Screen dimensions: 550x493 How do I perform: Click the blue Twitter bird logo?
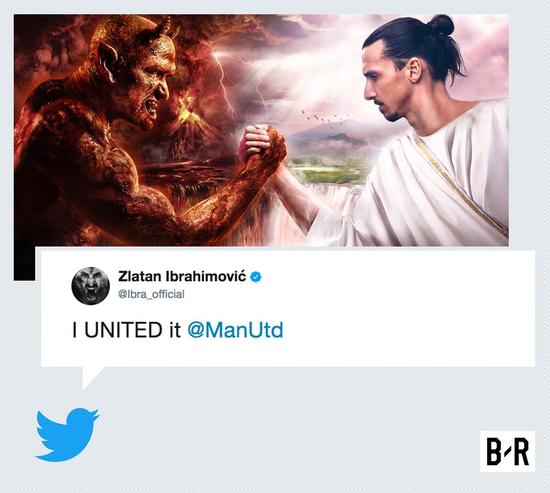(67, 434)
